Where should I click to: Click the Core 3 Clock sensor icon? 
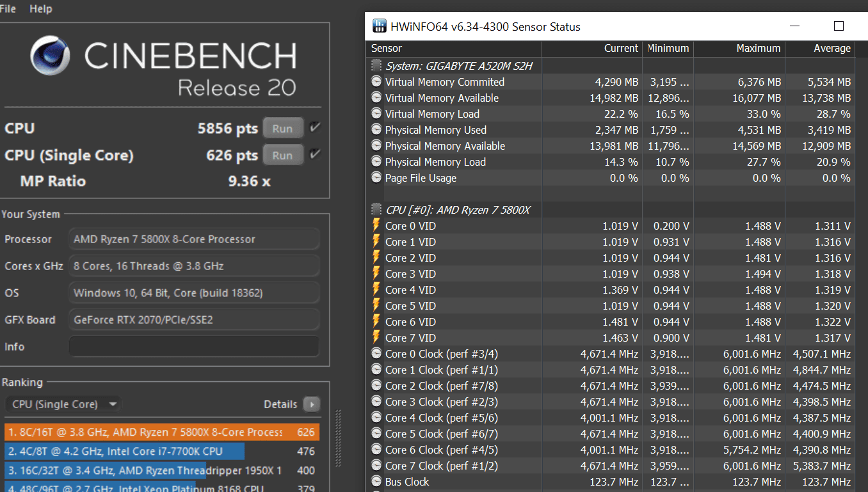tap(376, 402)
